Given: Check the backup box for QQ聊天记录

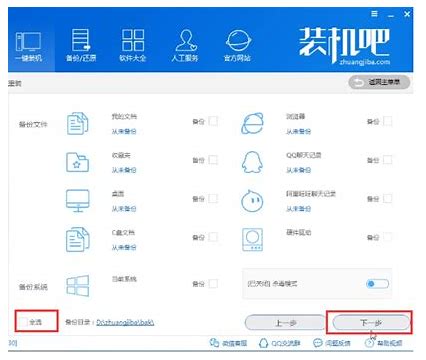Looking at the screenshot, I should coord(387,160).
